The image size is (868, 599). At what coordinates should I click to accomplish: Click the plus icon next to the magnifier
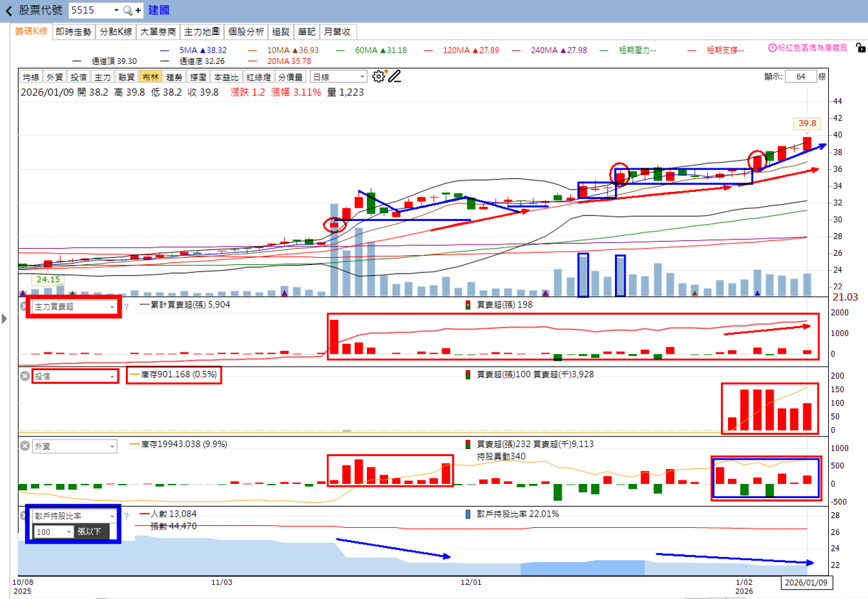point(138,11)
